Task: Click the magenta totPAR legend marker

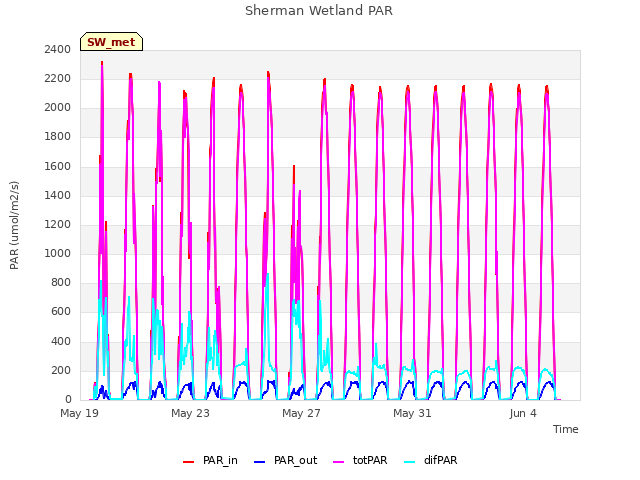Action: click(338, 462)
